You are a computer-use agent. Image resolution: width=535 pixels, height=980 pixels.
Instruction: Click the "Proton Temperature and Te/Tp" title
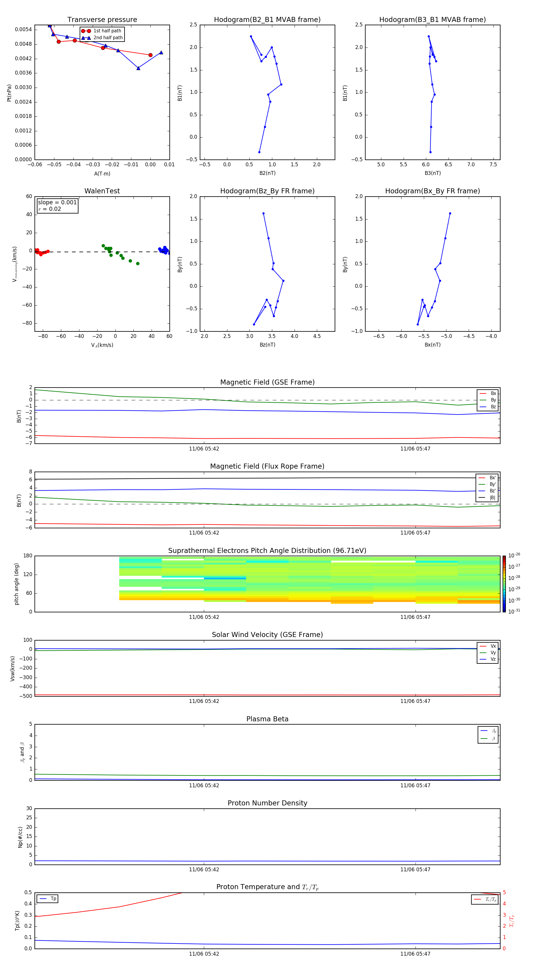[267, 887]
